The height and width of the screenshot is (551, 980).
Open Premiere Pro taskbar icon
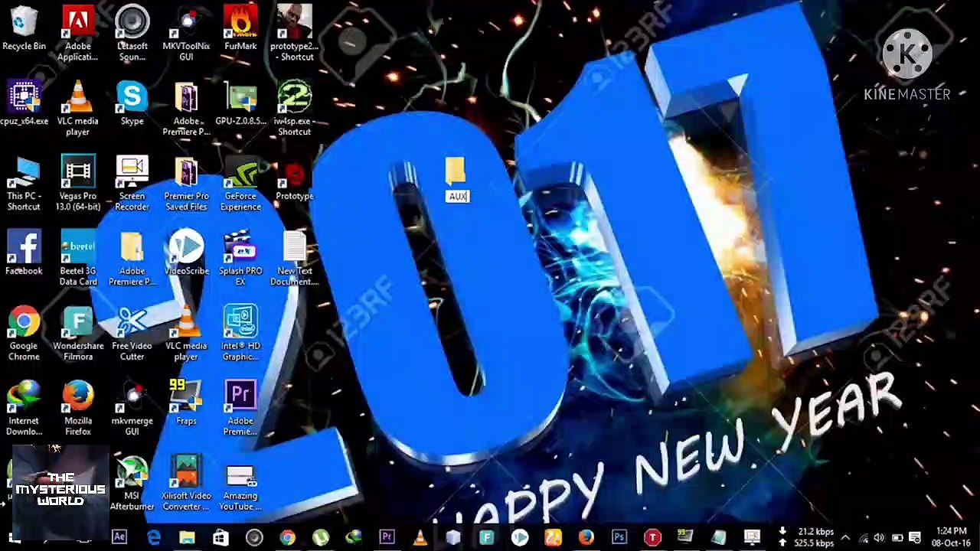pyautogui.click(x=387, y=537)
